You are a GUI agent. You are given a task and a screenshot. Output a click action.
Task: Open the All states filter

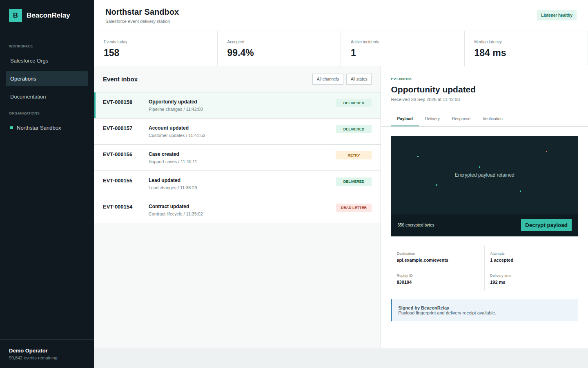[359, 79]
